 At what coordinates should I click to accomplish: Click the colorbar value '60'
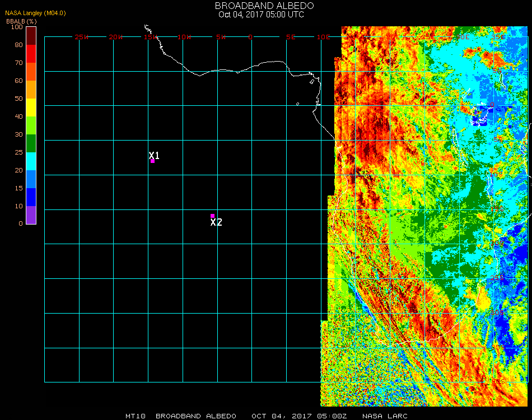pos(18,81)
